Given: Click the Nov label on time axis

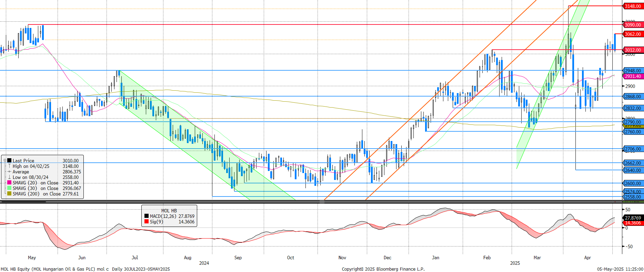Looking at the screenshot, I should [342, 258].
